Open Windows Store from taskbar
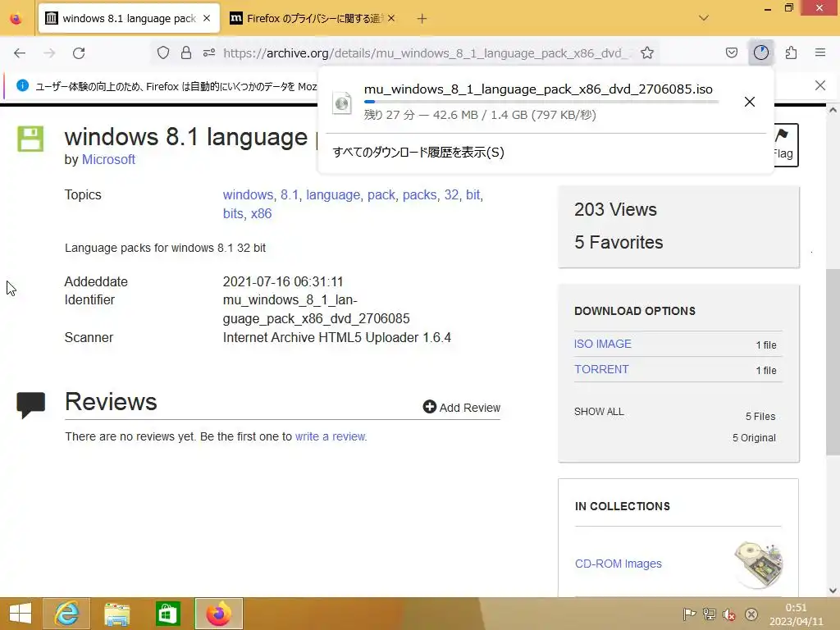The image size is (840, 630). [167, 614]
